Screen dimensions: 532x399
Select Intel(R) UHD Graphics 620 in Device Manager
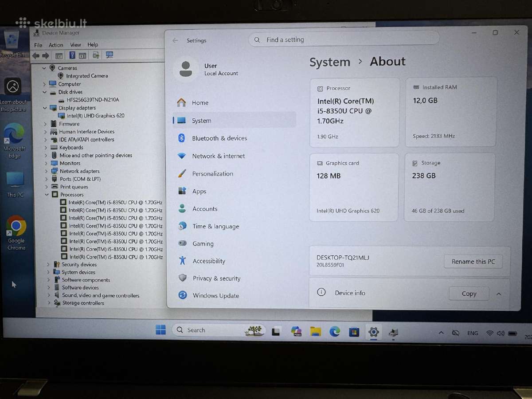[x=96, y=116]
